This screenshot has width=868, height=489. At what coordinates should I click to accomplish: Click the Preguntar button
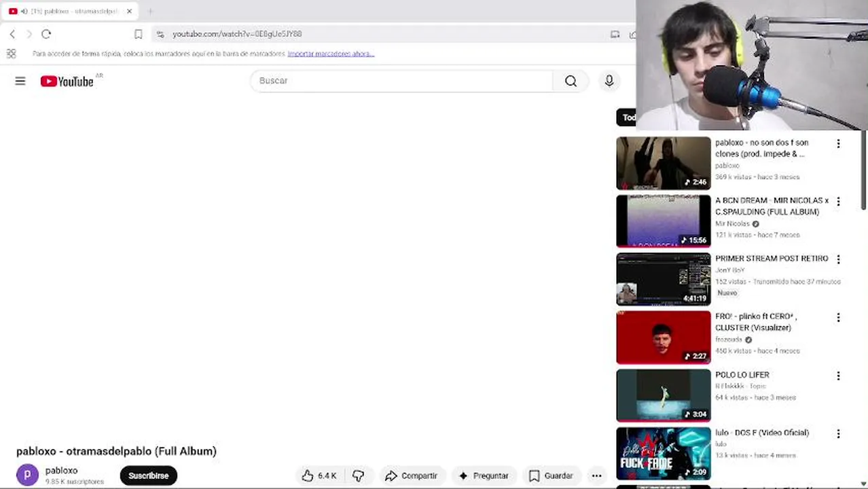click(x=484, y=475)
